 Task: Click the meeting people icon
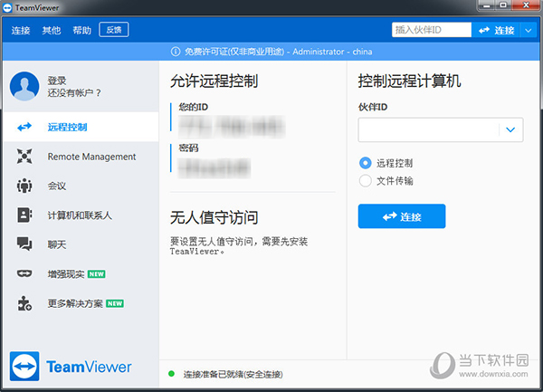24,186
